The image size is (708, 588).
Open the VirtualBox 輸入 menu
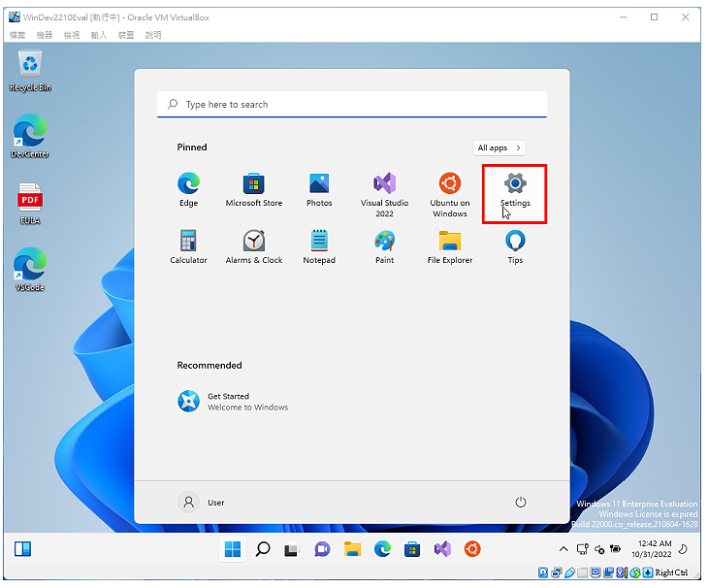pyautogui.click(x=98, y=35)
